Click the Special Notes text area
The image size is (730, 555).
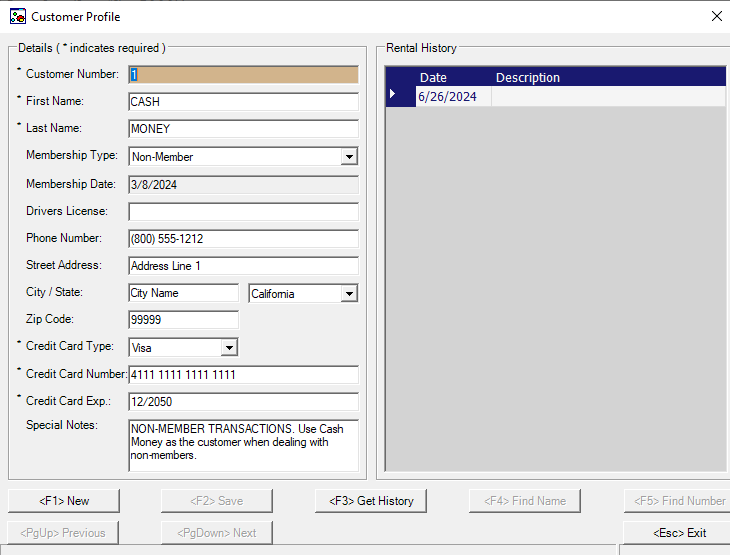(243, 446)
